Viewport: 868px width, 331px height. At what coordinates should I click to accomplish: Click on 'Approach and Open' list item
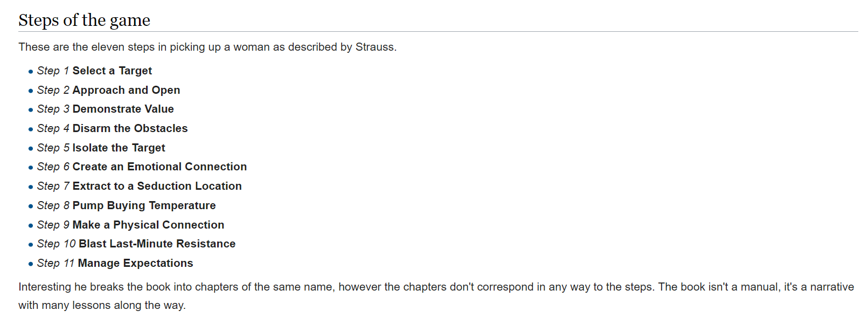pos(126,90)
